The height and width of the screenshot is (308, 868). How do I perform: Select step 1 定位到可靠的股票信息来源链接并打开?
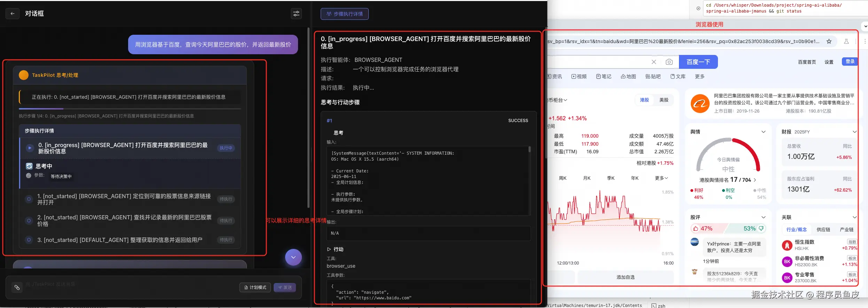130,199
